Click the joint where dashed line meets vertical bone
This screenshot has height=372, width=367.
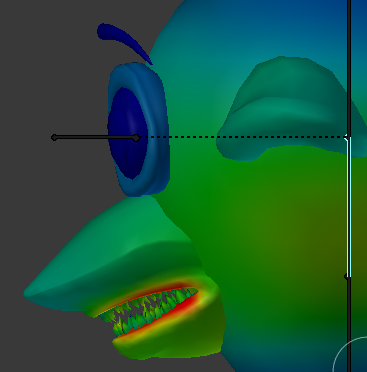[x=347, y=137]
